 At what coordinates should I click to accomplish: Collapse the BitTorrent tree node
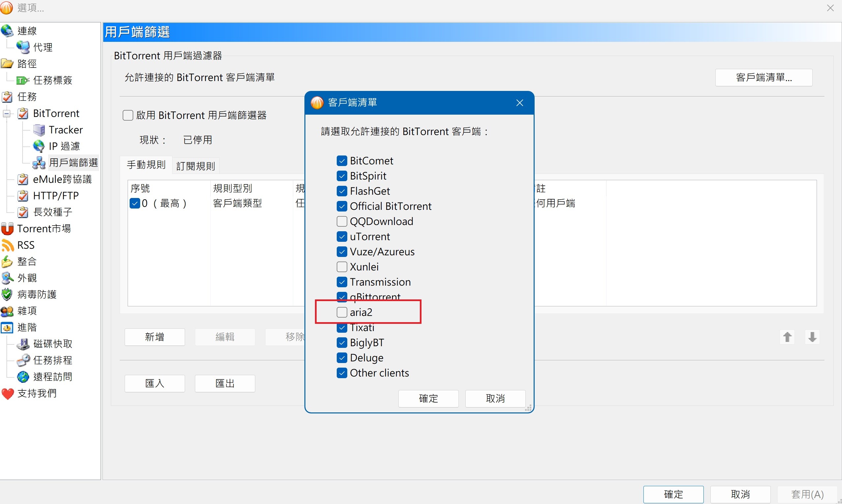[7, 113]
